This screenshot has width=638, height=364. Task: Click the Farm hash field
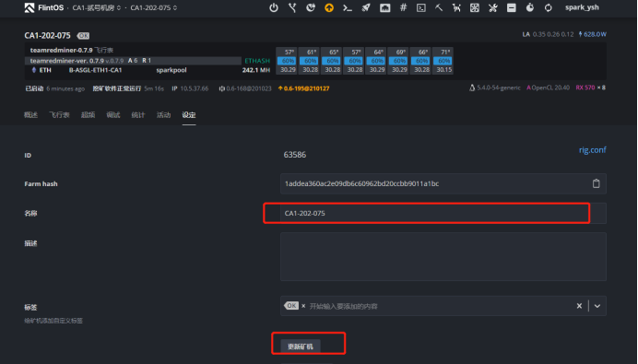[x=443, y=183]
